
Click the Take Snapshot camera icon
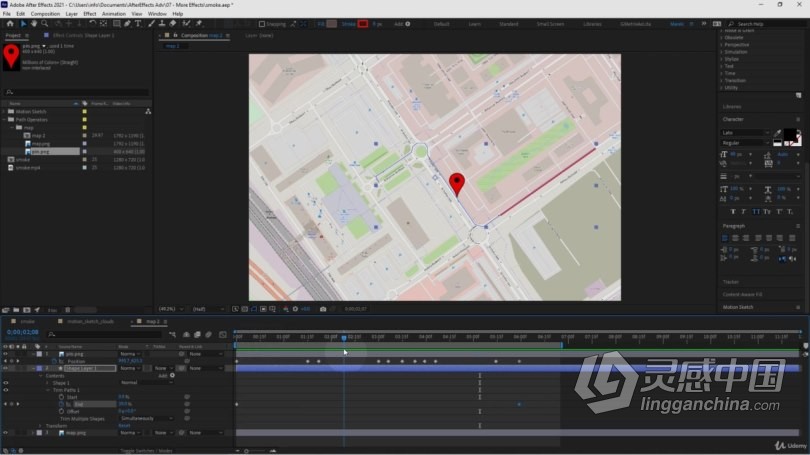(323, 309)
